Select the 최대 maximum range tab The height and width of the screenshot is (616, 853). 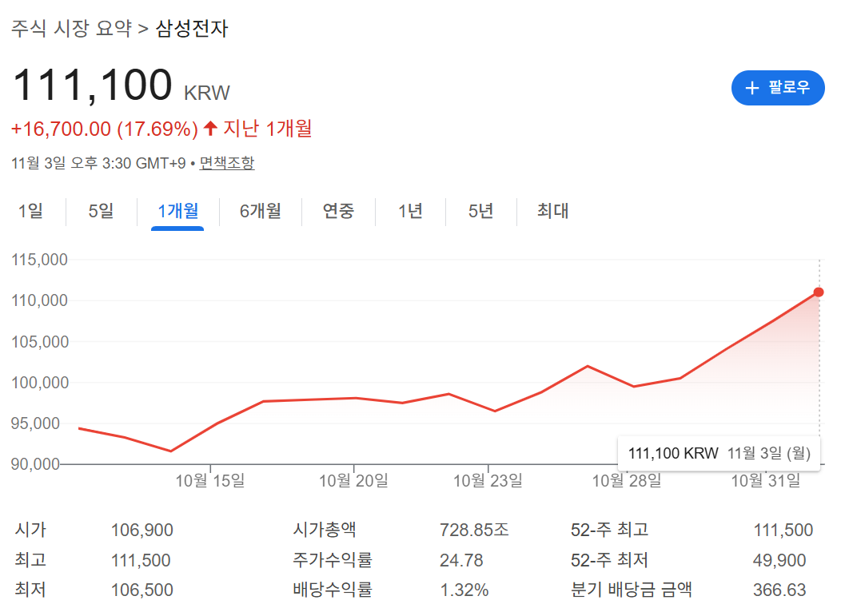click(x=552, y=211)
